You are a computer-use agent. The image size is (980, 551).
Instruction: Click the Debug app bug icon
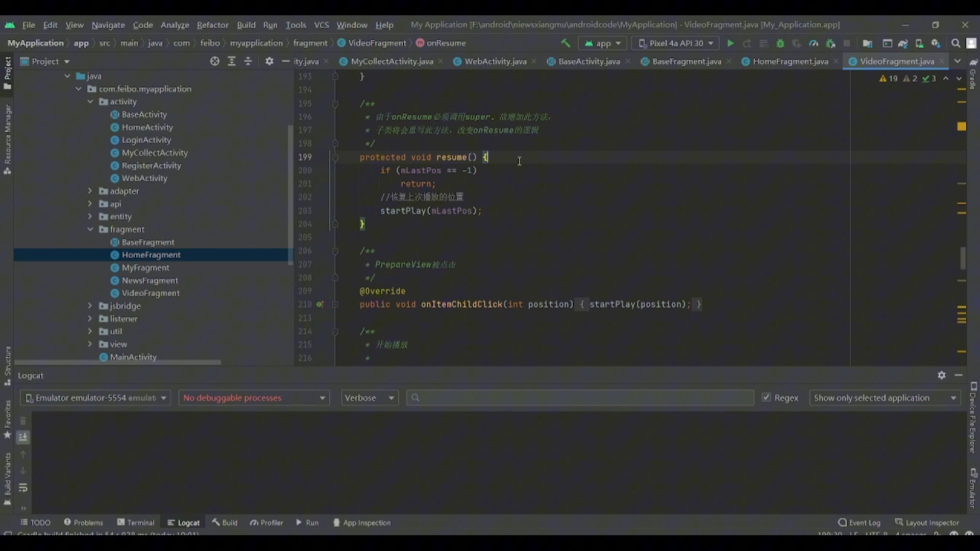pyautogui.click(x=780, y=43)
